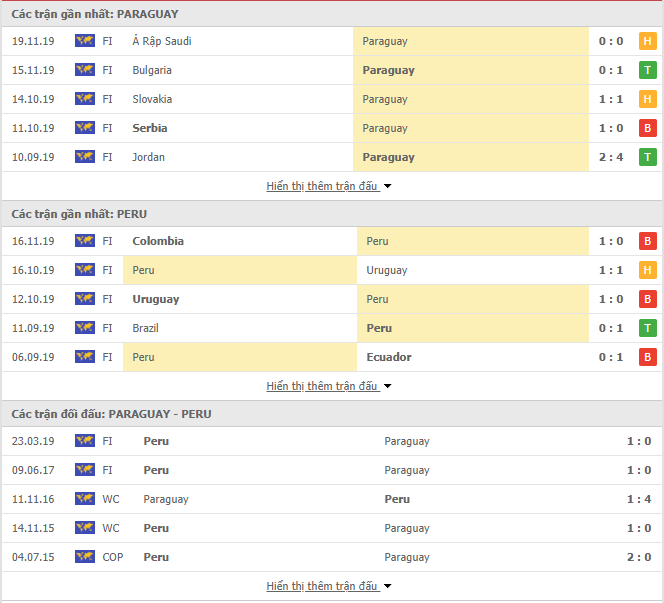Click world flag icon for 11.11.16 WC match
664x603 pixels.
pos(85,498)
